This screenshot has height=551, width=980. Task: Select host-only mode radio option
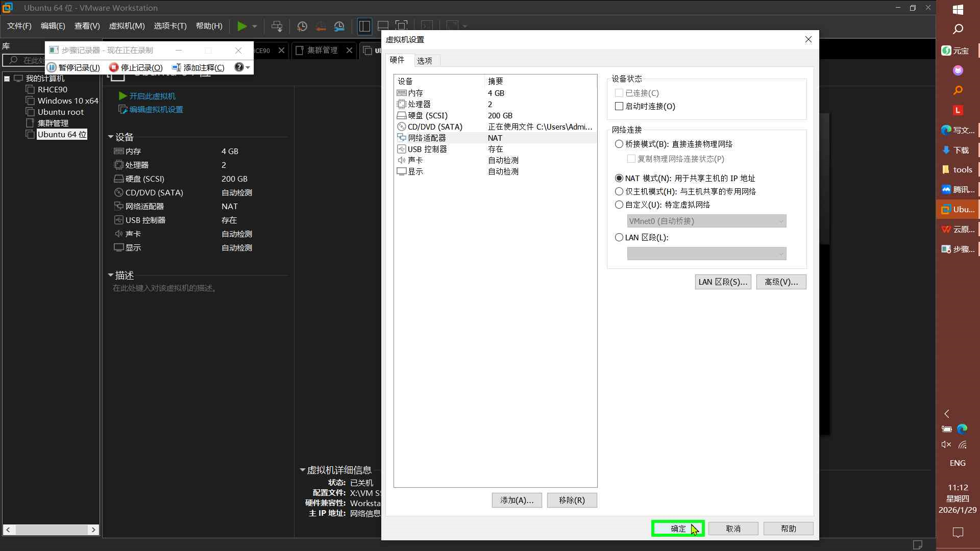pos(619,191)
